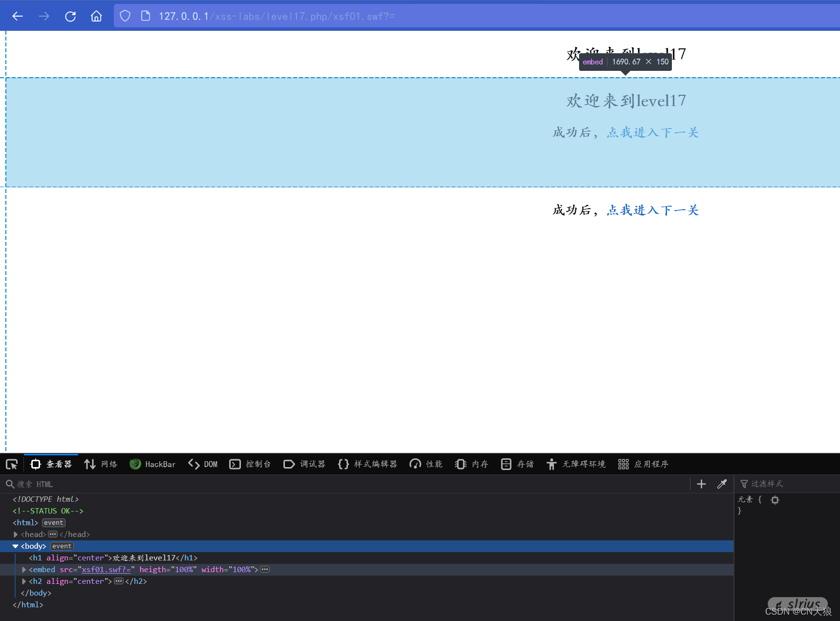Click the 存储 (Storage) panel icon
Screen dimensions: 840x621
[x=517, y=464]
